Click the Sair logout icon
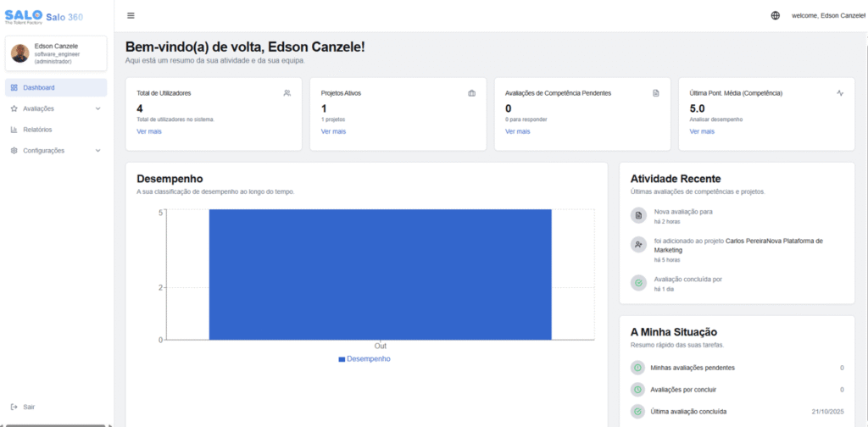 pos(14,407)
